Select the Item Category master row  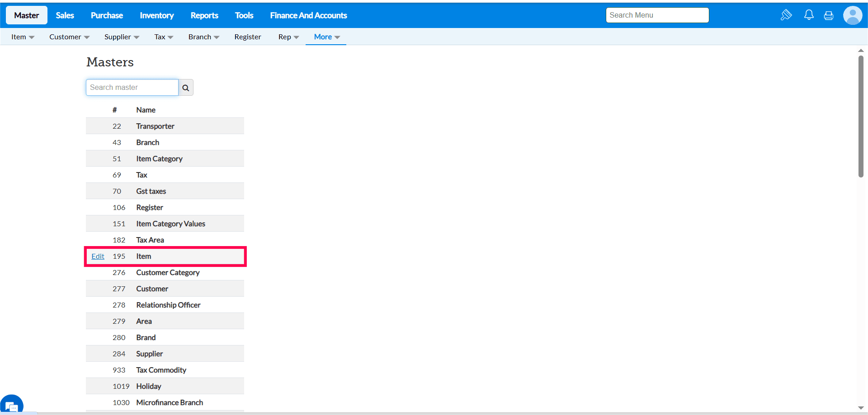[x=165, y=159]
